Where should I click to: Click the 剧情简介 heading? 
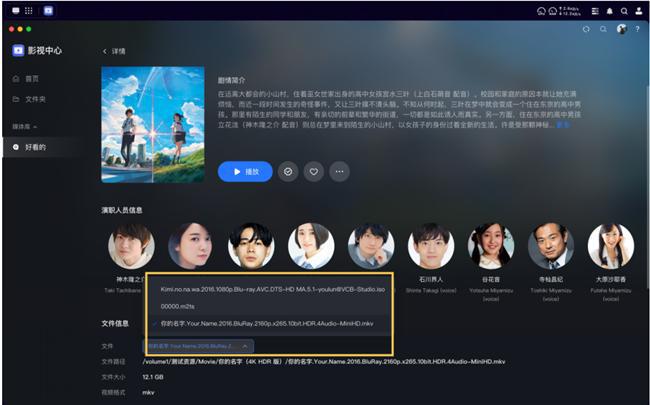click(231, 80)
